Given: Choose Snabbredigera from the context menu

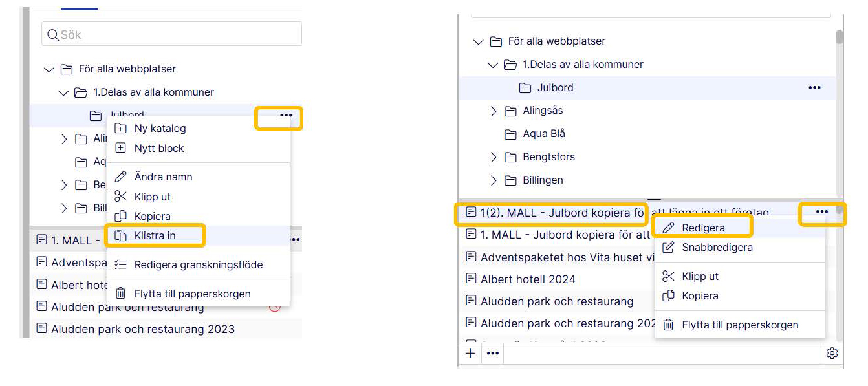Looking at the screenshot, I should (x=717, y=247).
